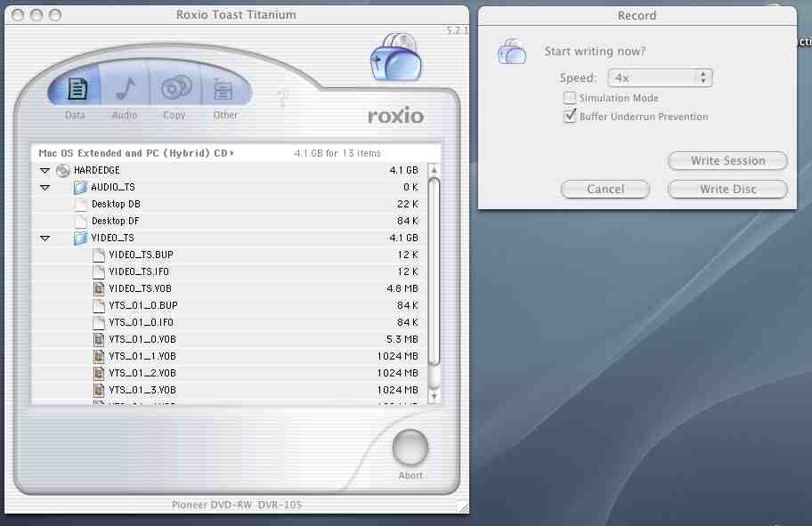
Task: Select the Other formats mode
Action: tap(223, 90)
